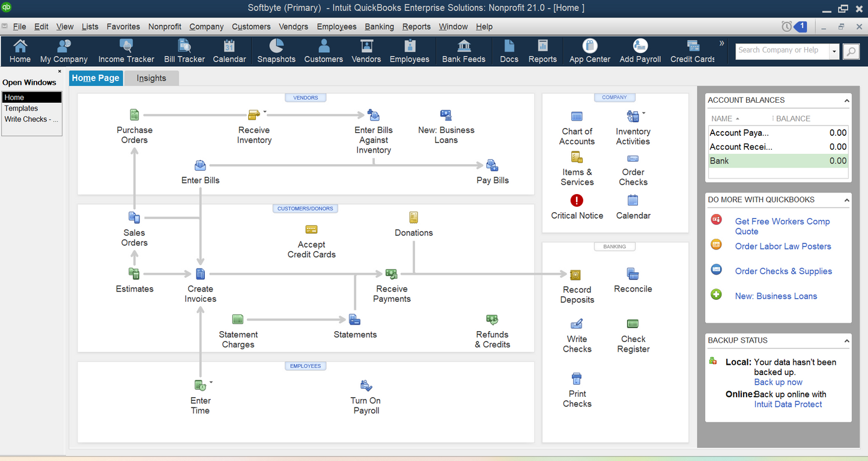868x461 pixels.
Task: Click the Refunds & Credits icon
Action: [492, 320]
